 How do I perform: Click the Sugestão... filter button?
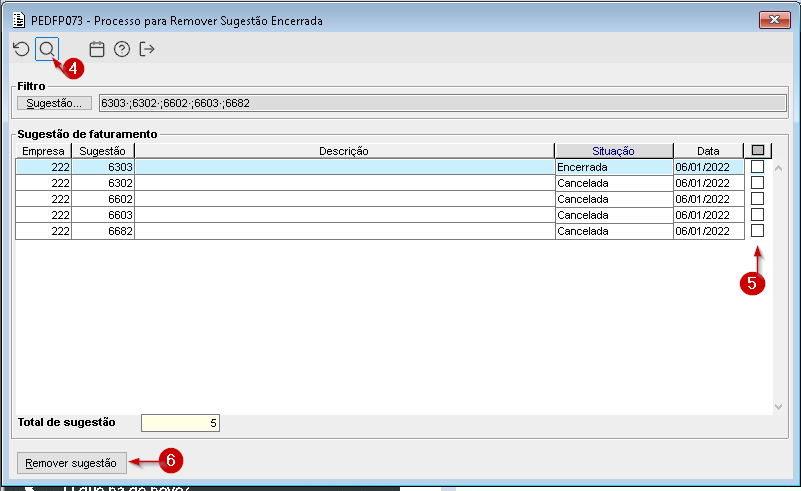(x=54, y=103)
